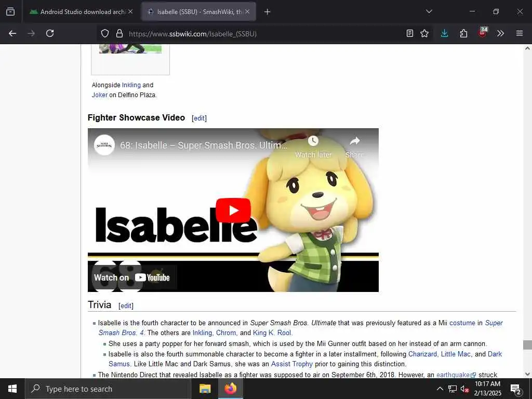Open the tracking protection shield icon
This screenshot has width=532, height=399.
tap(105, 33)
